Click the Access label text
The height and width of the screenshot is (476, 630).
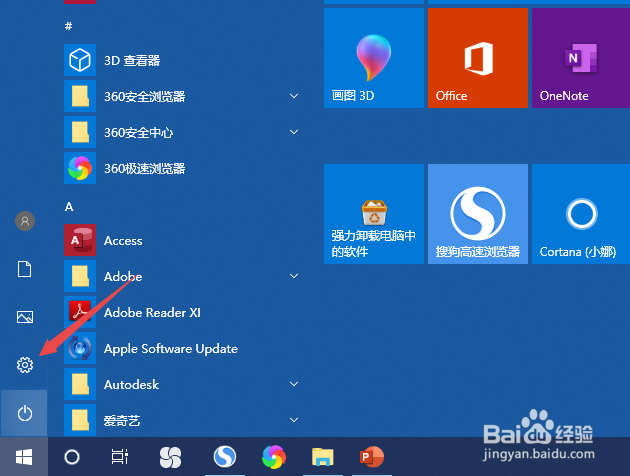tap(123, 241)
